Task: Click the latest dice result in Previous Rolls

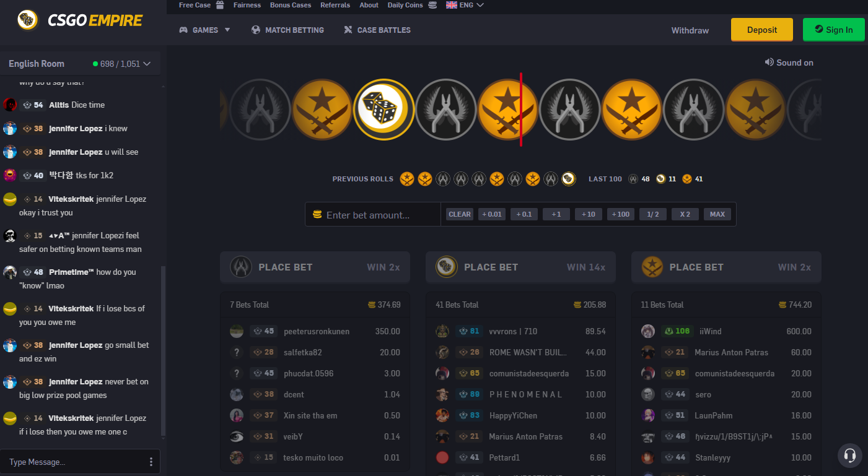Action: (568, 179)
